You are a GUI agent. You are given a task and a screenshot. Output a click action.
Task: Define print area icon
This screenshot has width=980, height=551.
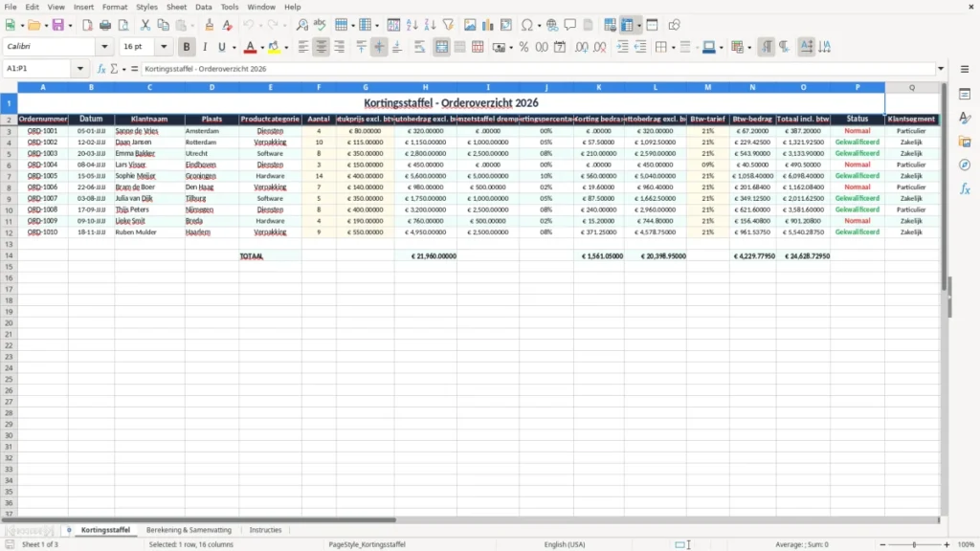[x=610, y=25]
